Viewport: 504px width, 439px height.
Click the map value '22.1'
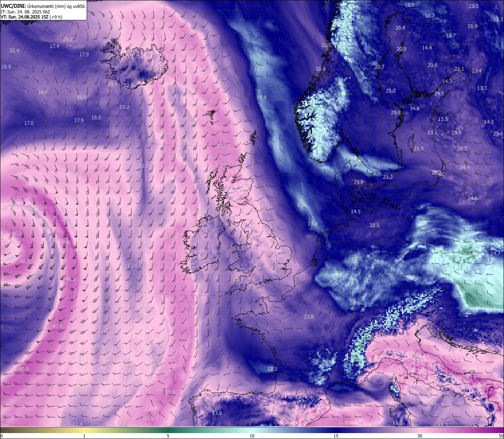459,69
